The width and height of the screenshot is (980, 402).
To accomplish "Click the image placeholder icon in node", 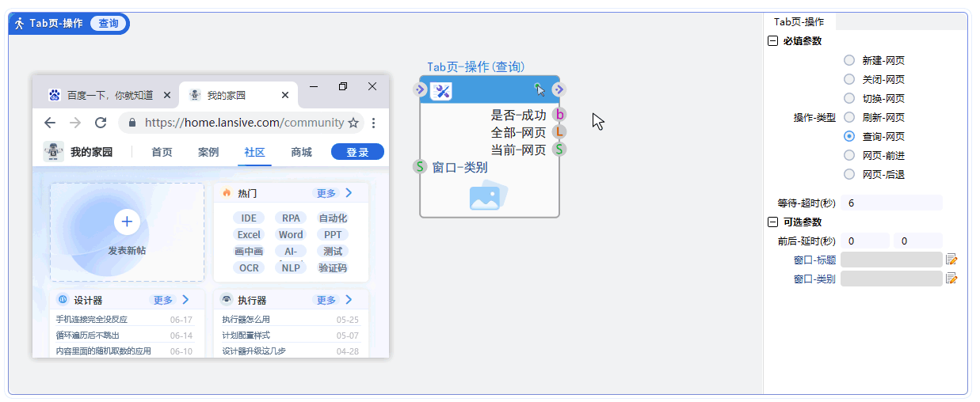I will (488, 195).
